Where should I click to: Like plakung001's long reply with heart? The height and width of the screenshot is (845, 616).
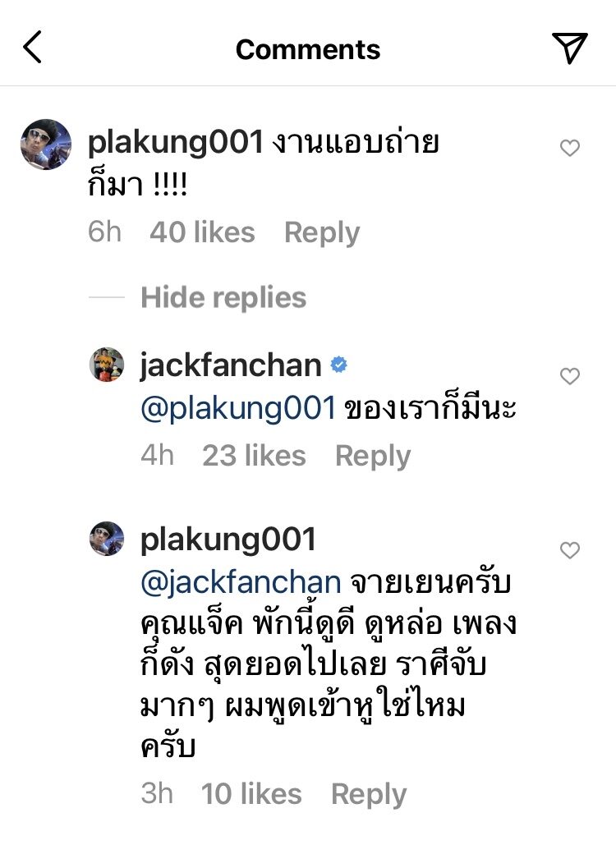point(570,549)
